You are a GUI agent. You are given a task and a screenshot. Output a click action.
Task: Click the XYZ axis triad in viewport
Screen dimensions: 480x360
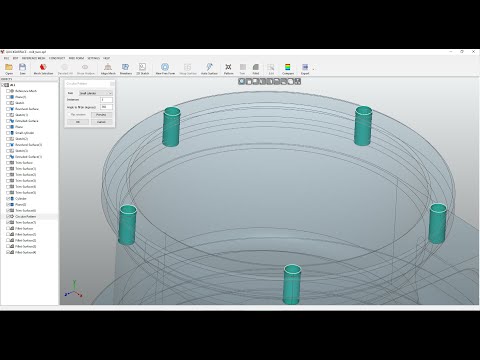(74, 289)
